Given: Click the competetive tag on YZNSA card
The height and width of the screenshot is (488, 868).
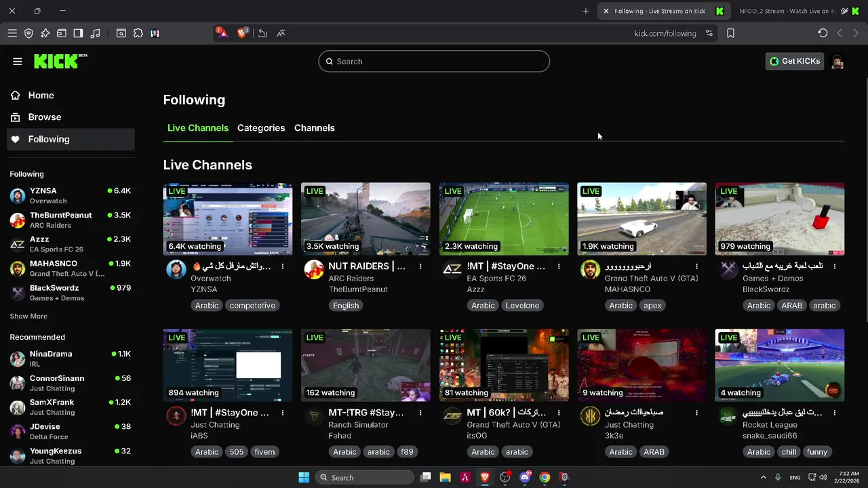Looking at the screenshot, I should (252, 306).
